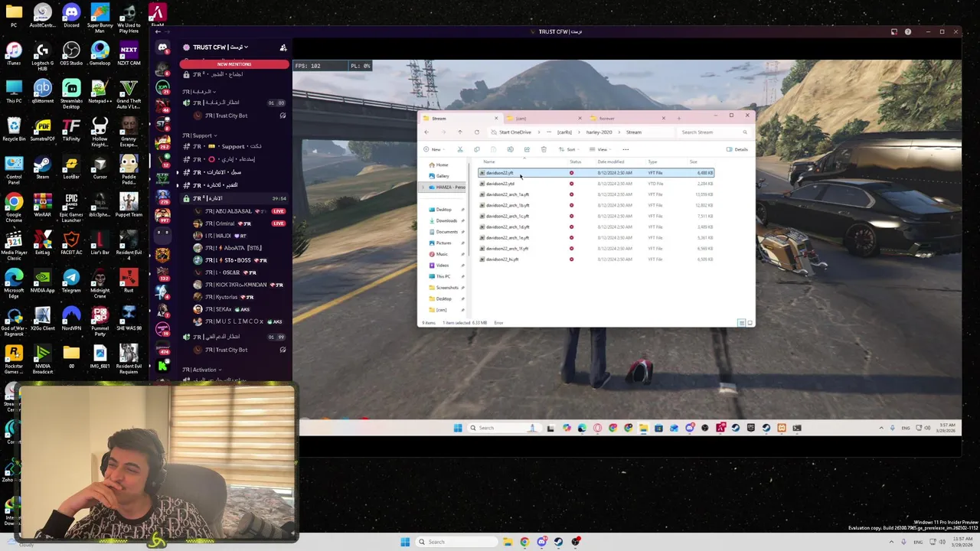
Task: Click the Share icon in Explorer toolbar
Action: [x=527, y=149]
